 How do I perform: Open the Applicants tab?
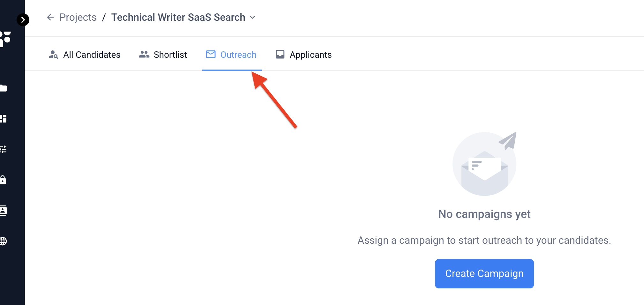pos(303,55)
